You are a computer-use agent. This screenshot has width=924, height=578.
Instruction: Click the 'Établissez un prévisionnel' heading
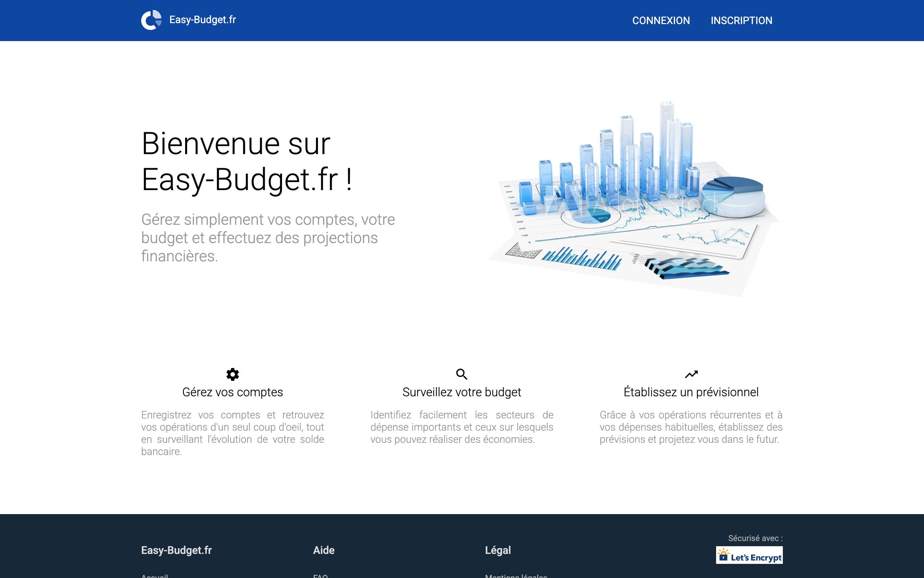coord(691,392)
